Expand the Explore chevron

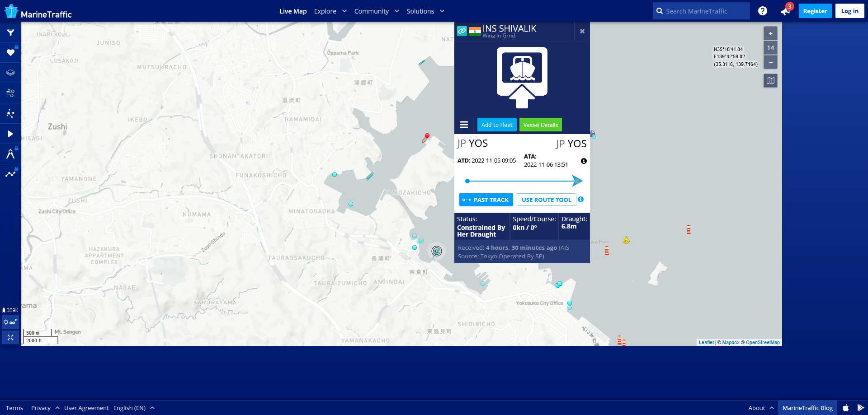(x=344, y=11)
